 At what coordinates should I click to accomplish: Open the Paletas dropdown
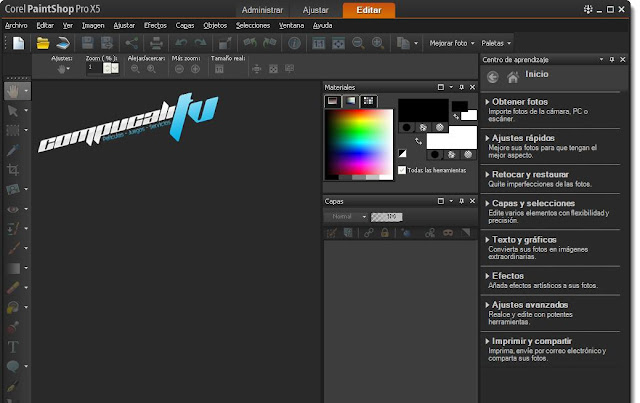(496, 43)
